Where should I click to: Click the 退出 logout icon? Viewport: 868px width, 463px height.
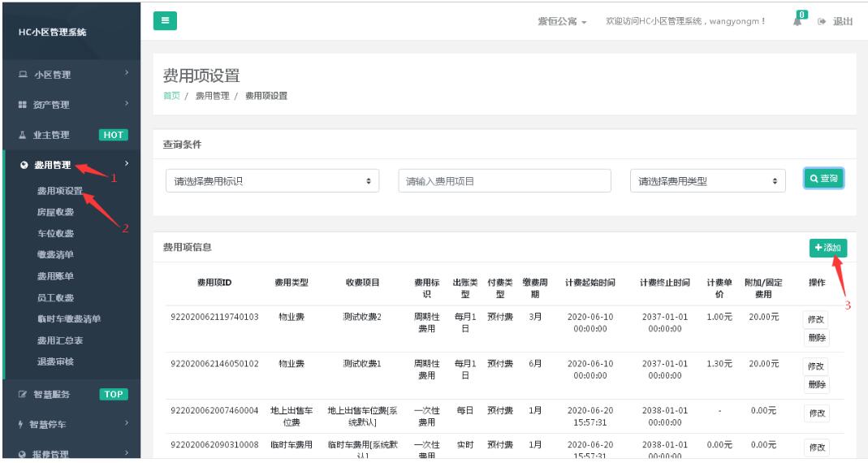click(822, 21)
